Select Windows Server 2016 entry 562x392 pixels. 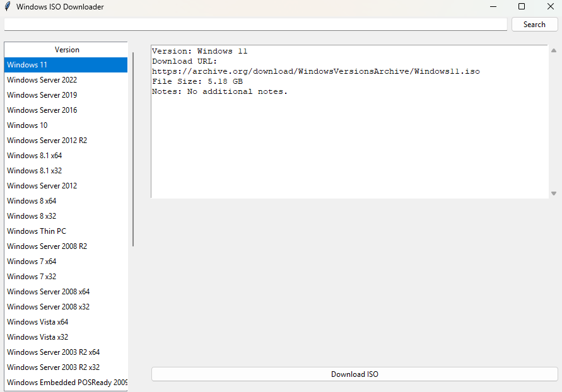[66, 110]
